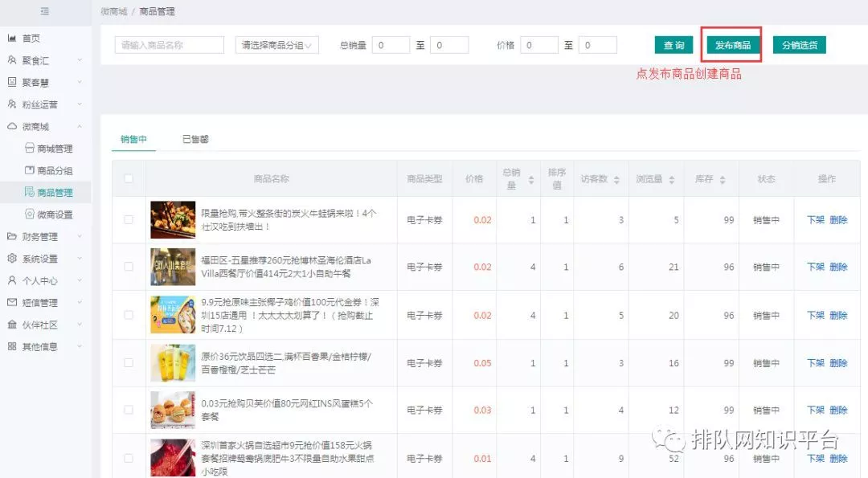Image resolution: width=868 pixels, height=478 pixels.
Task: Click the 查询 search button
Action: click(674, 46)
